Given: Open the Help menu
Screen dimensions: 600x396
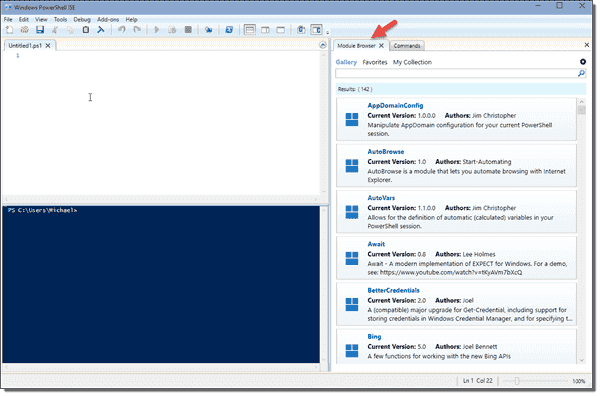Looking at the screenshot, I should tap(131, 20).
